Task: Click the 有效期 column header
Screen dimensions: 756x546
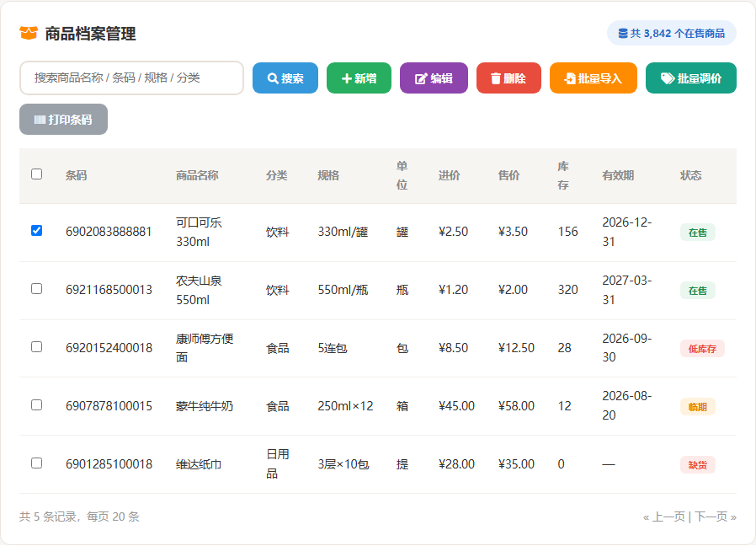Action: 618,175
